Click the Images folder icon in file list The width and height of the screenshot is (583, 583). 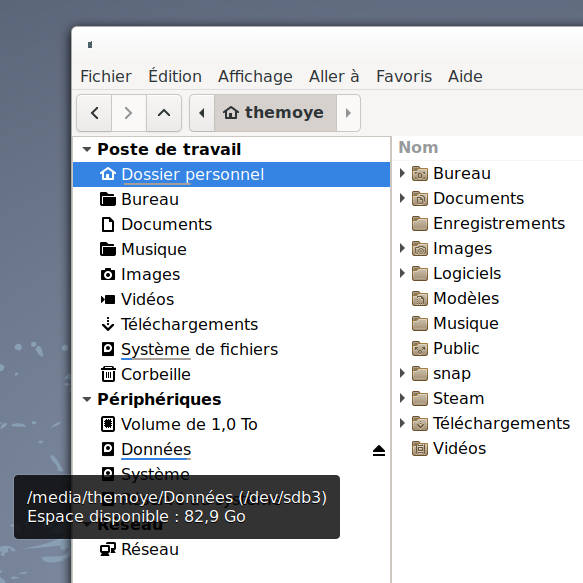point(420,248)
